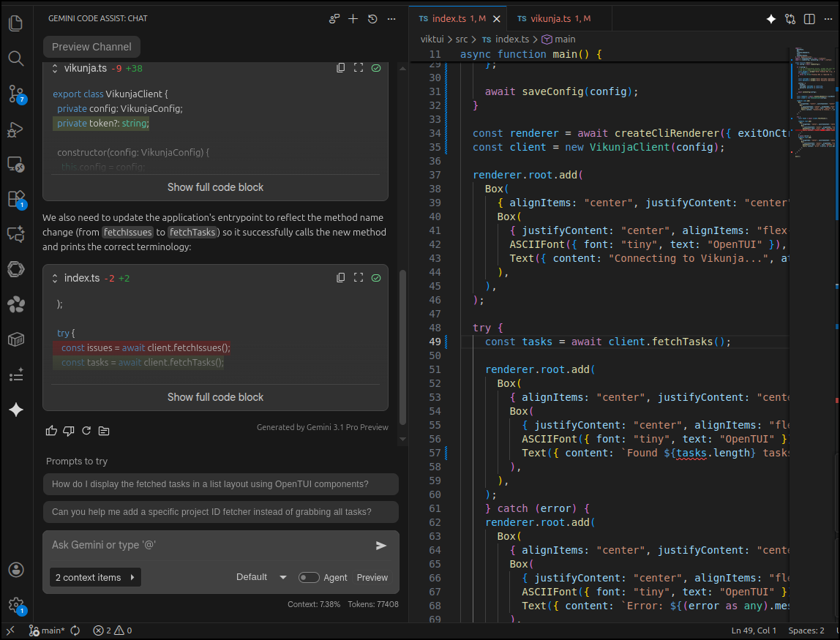Open the Accounts menu in activity bar
The image size is (840, 640).
click(x=15, y=569)
